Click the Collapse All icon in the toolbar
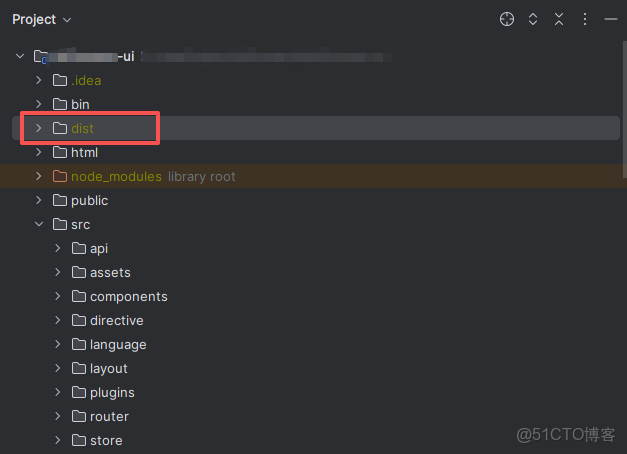Screen dimensions: 627x454 (559, 19)
